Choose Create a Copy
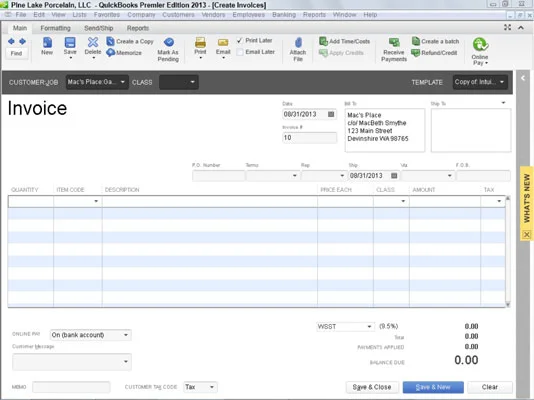 (130, 41)
